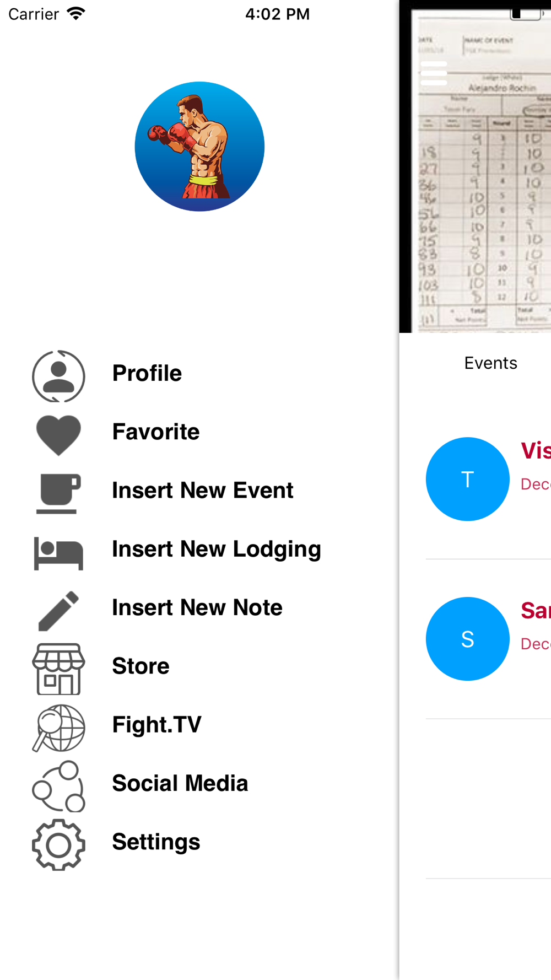Viewport: 551px width, 980px height.
Task: Select Insert New Lodging
Action: [216, 549]
